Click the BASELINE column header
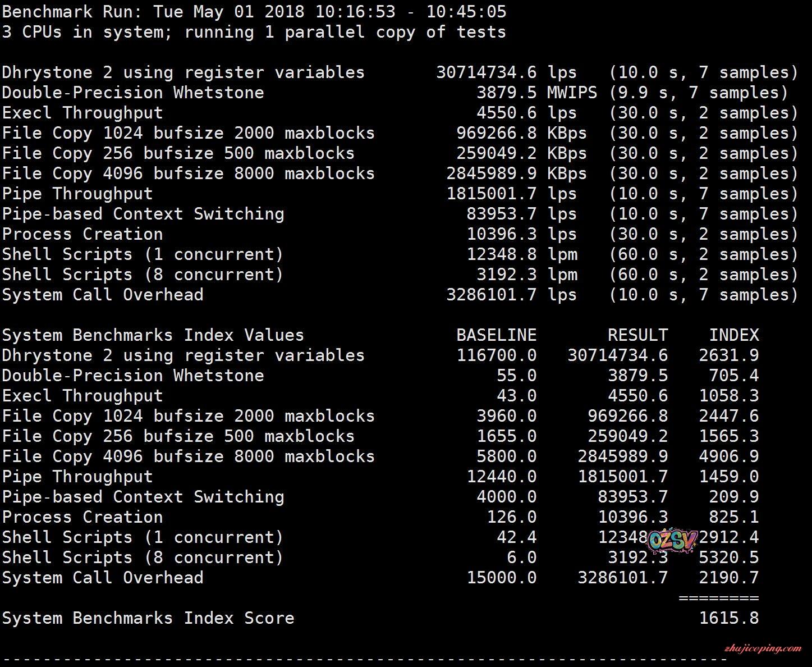The image size is (812, 667). tap(496, 335)
